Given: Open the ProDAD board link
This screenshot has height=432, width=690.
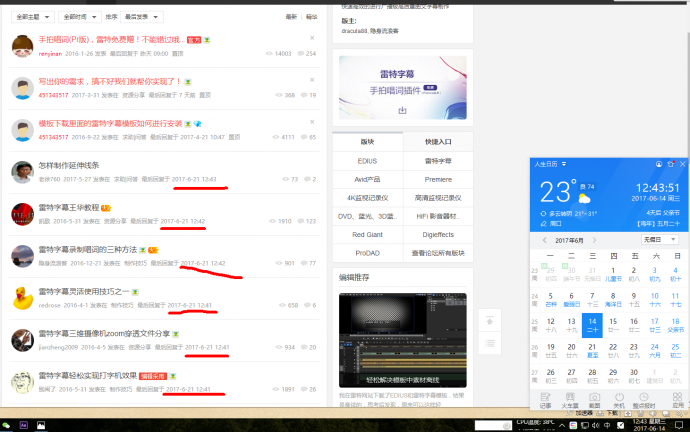Looking at the screenshot, I should coord(367,253).
